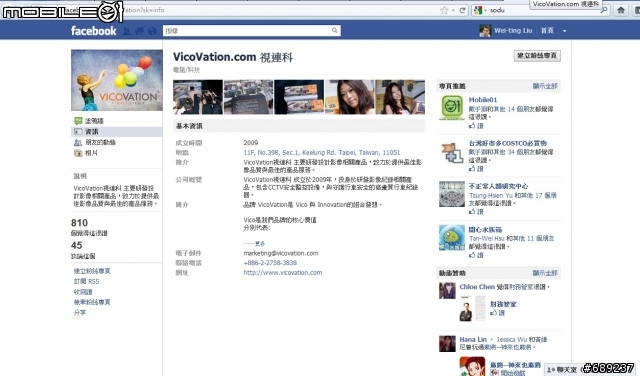This screenshot has width=640, height=376.
Task: Click the Share link in left sidebar
Action: pyautogui.click(x=80, y=312)
